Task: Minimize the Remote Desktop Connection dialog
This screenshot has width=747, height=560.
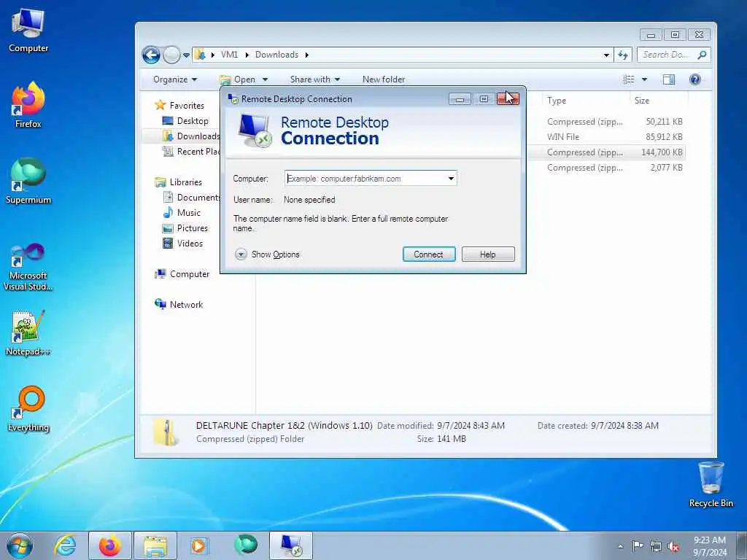Action: click(460, 99)
